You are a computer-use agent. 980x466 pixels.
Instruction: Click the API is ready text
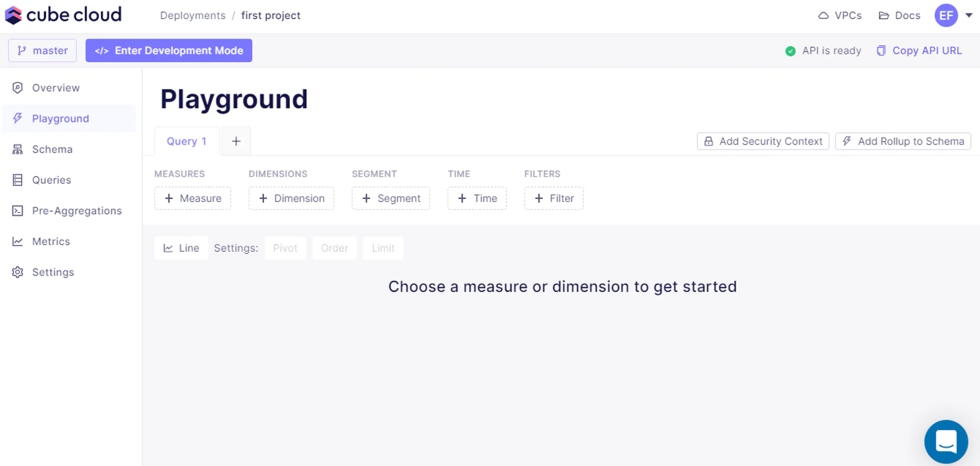832,51
